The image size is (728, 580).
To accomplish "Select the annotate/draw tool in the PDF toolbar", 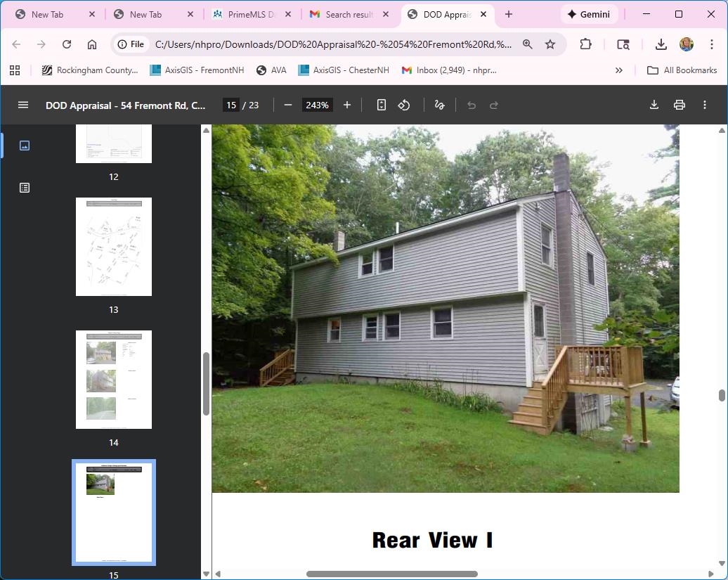I will click(439, 105).
